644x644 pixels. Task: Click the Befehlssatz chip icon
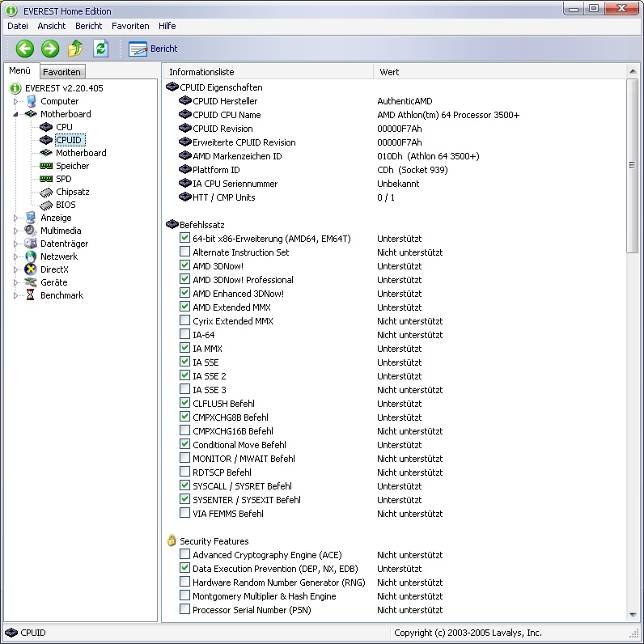click(172, 224)
